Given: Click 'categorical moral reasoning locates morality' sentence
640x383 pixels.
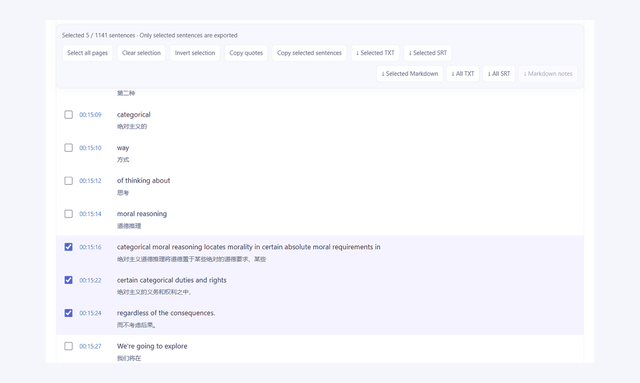Looking at the screenshot, I should [249, 247].
